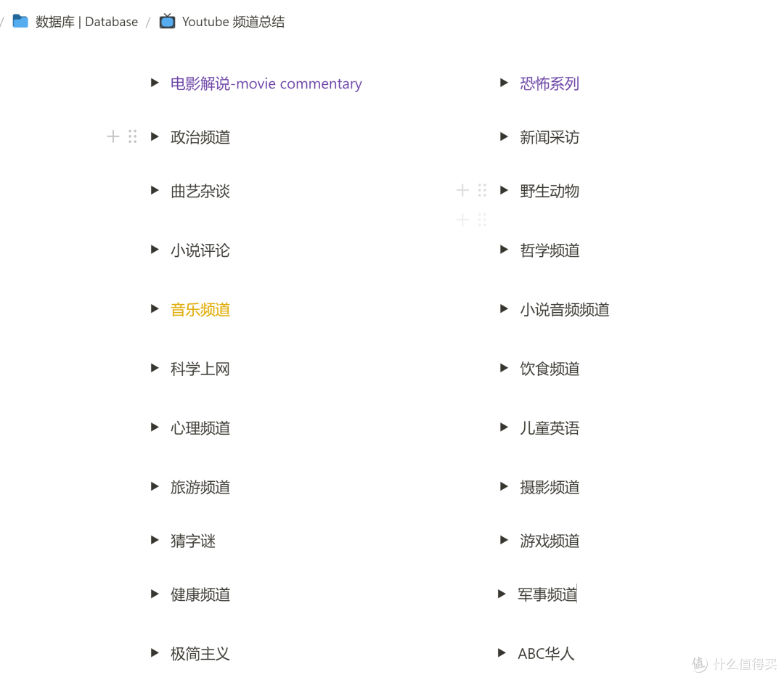This screenshot has width=784, height=680.
Task: Click the TV icon beside Youtube 频道总结
Action: pyautogui.click(x=167, y=21)
